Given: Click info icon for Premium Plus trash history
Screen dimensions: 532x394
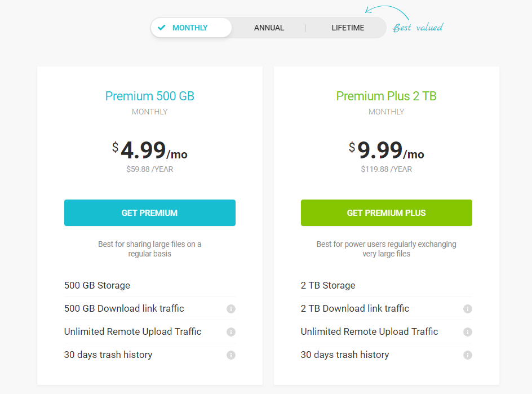Looking at the screenshot, I should click(468, 355).
